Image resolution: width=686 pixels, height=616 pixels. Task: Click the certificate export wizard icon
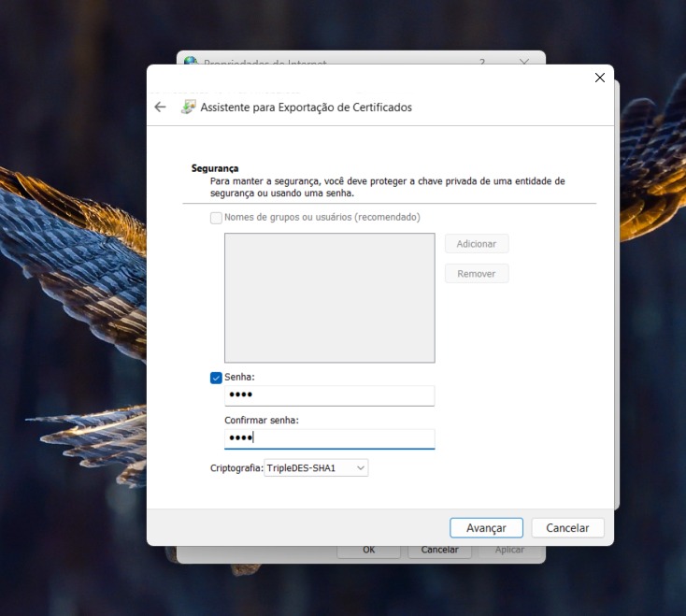[188, 107]
